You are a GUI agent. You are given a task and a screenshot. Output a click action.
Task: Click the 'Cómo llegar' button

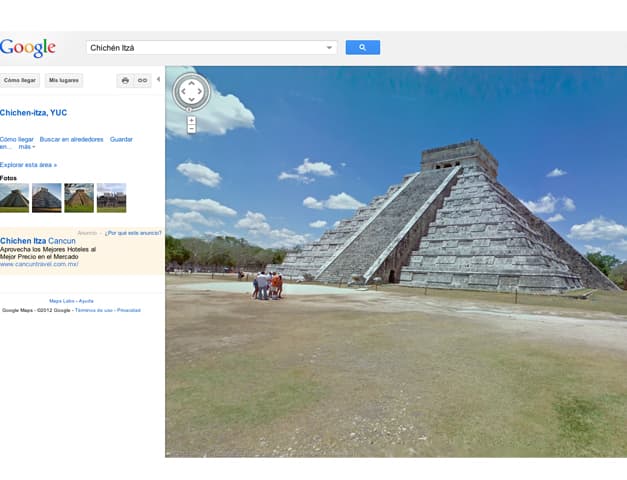pos(20,80)
